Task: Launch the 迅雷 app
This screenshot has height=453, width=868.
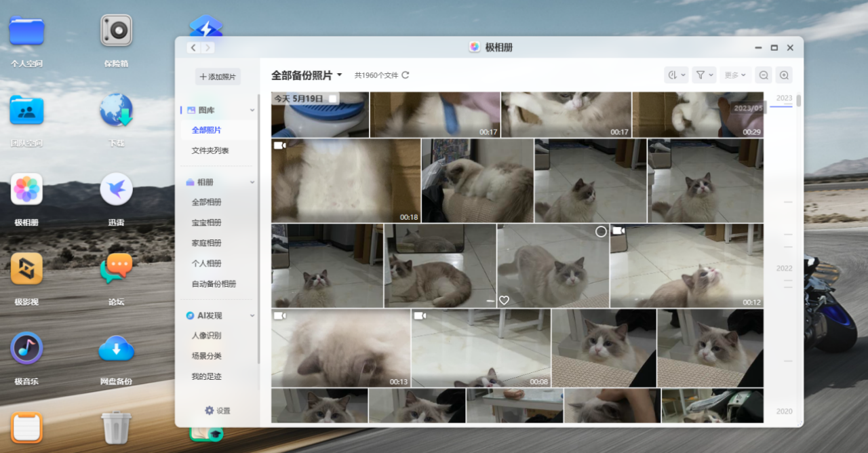Action: (x=116, y=189)
